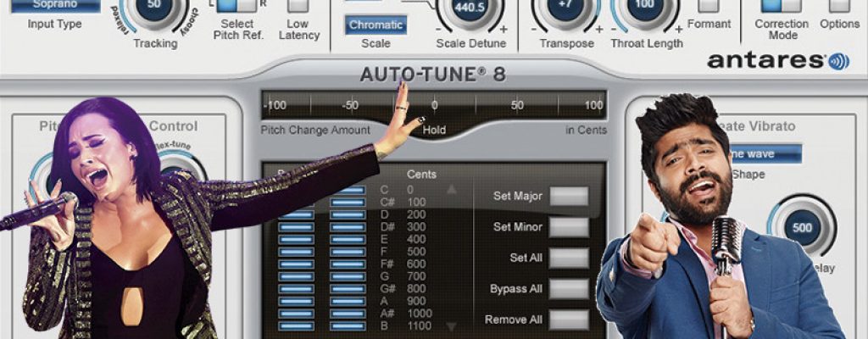Viewport: 868px width, 339px height.
Task: Toggle the right-column button for note G#
Action: pyautogui.click(x=348, y=289)
